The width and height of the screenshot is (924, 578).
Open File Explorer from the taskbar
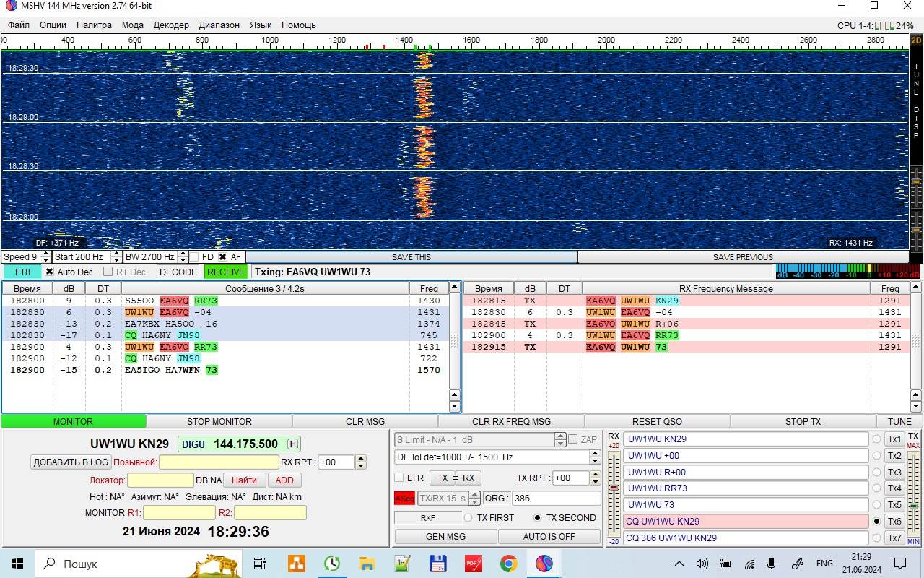click(x=367, y=563)
